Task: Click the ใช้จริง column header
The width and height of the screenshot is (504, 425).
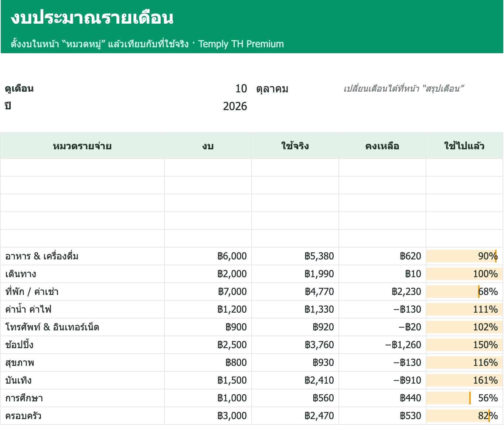Action: (295, 146)
